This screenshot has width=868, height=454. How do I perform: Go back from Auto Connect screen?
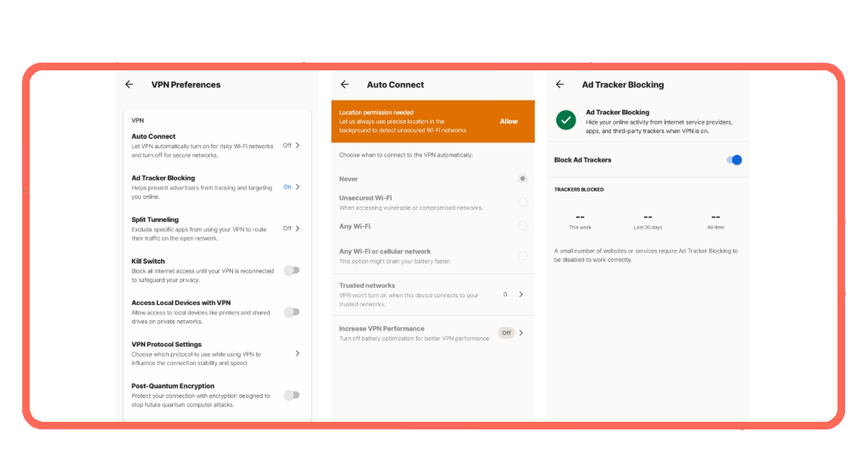point(345,85)
